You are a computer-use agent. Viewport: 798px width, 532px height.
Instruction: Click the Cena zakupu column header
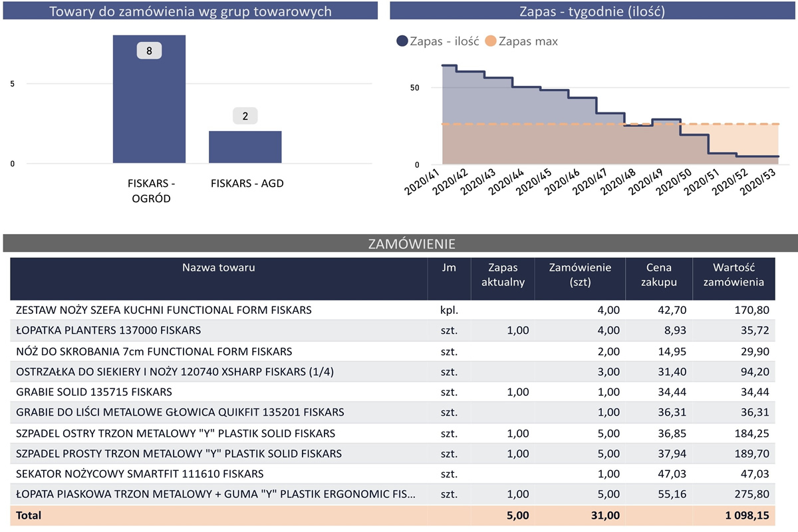pyautogui.click(x=658, y=275)
